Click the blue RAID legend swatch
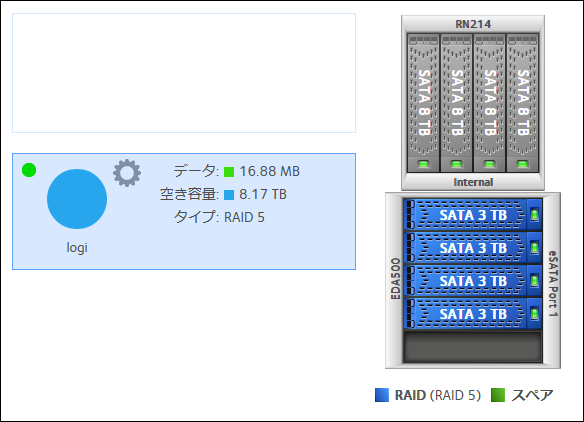The width and height of the screenshot is (584, 422). point(382,395)
